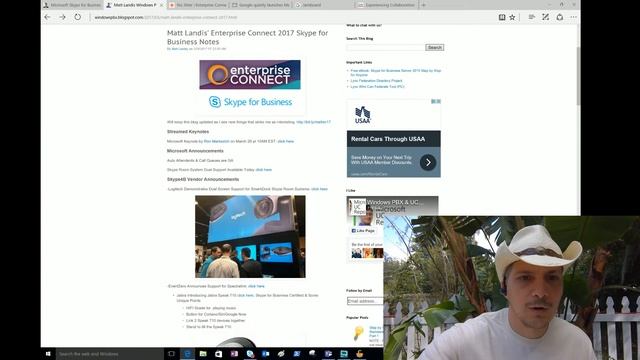640x360 pixels.
Task: Click the Search the web and Windows box
Action: [109, 354]
